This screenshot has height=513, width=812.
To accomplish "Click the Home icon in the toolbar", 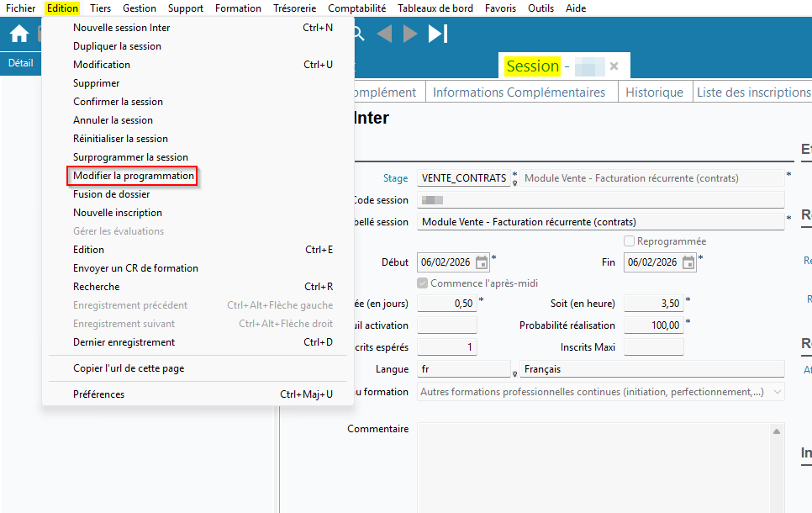I will pos(18,34).
